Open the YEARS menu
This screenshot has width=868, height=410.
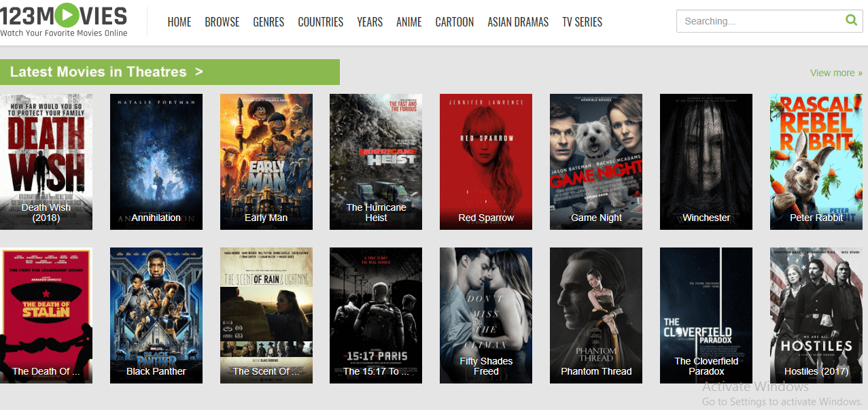click(x=370, y=22)
